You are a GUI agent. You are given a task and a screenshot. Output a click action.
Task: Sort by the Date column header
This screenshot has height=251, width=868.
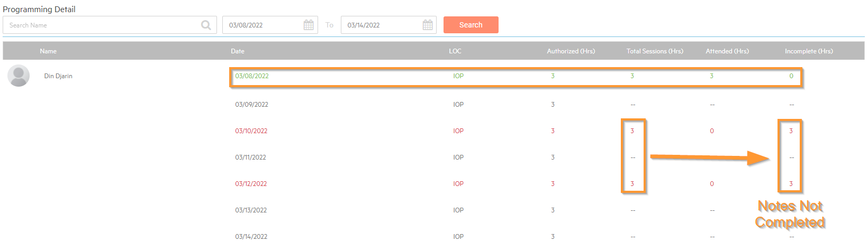pyautogui.click(x=238, y=51)
